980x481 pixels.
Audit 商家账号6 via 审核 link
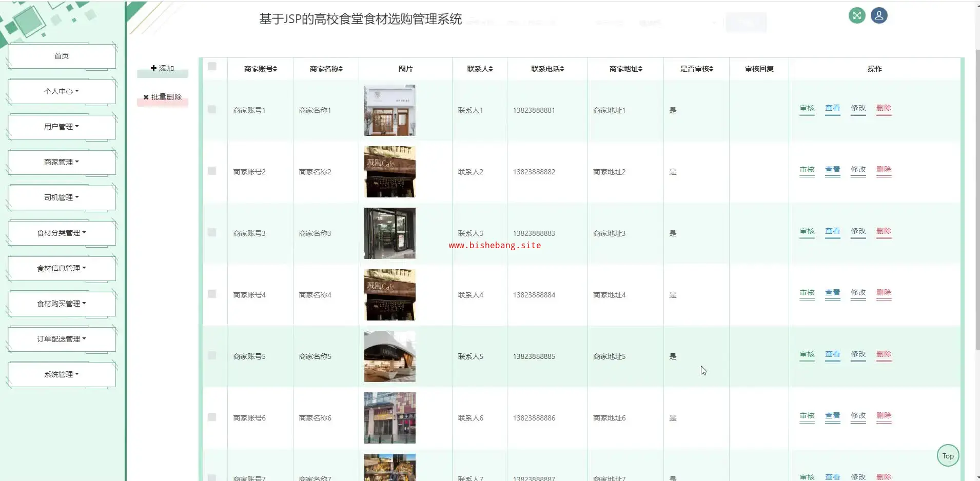[x=807, y=416]
